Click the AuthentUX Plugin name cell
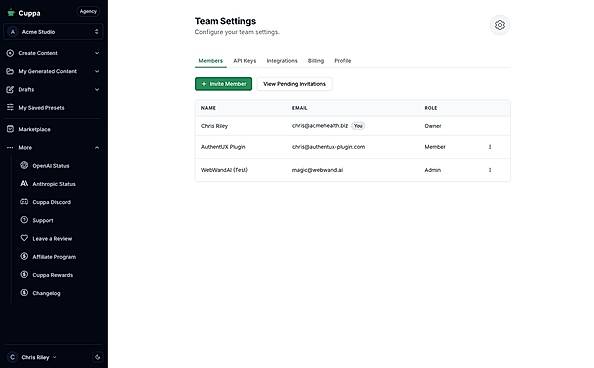The height and width of the screenshot is (368, 594). (x=223, y=147)
